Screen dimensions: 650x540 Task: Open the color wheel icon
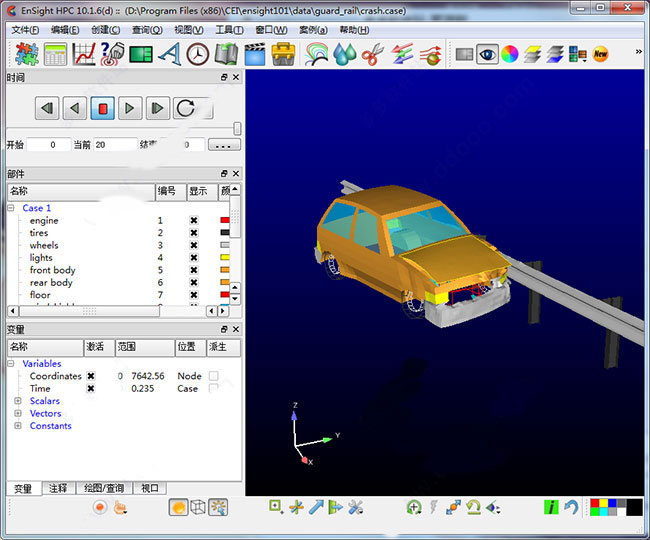coord(510,54)
